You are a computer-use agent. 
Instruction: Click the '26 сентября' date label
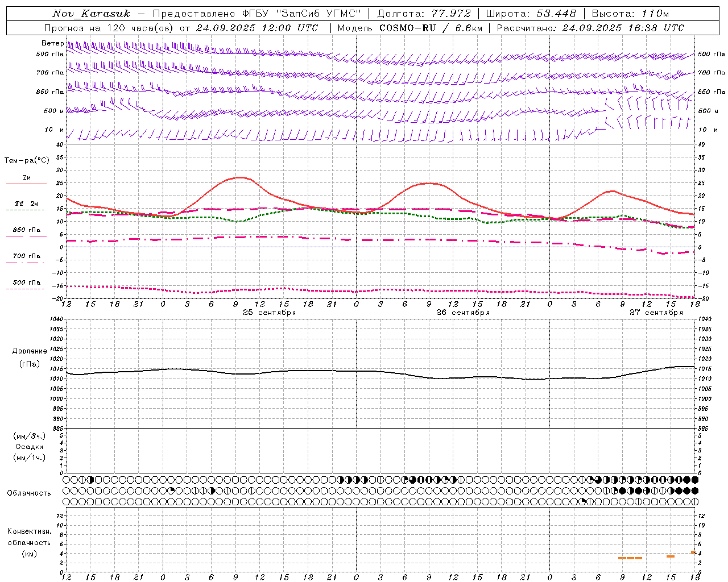(462, 313)
